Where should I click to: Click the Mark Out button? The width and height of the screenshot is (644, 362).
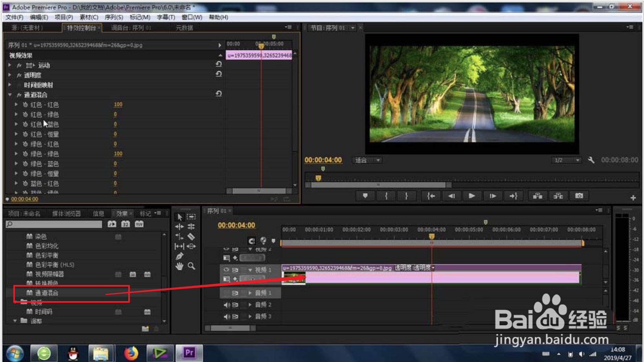pyautogui.click(x=406, y=196)
